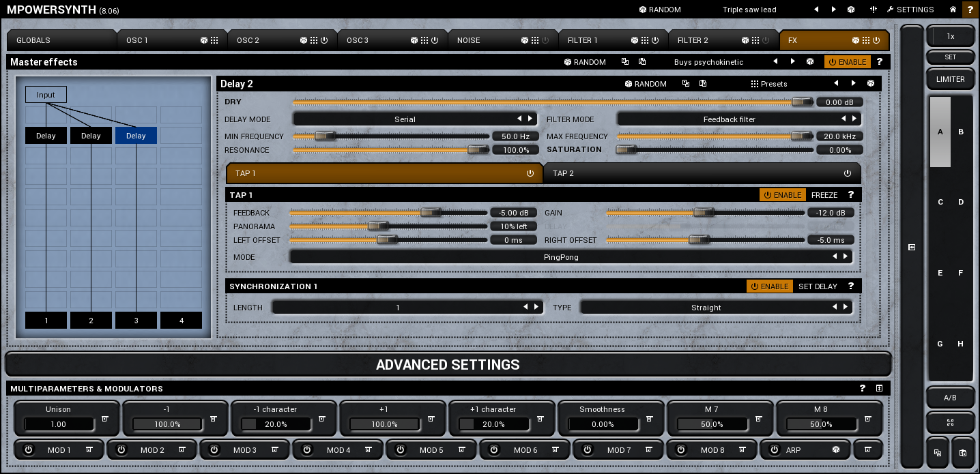
Task: Click the paste icon in the Delay 2 header
Action: [x=703, y=84]
